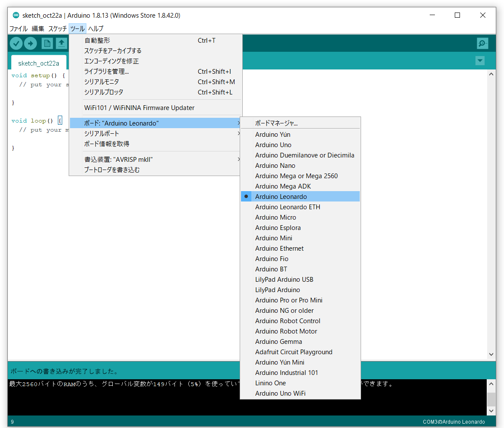504x428 pixels.
Task: Open シリアルモニタ menu entry
Action: (x=155, y=82)
